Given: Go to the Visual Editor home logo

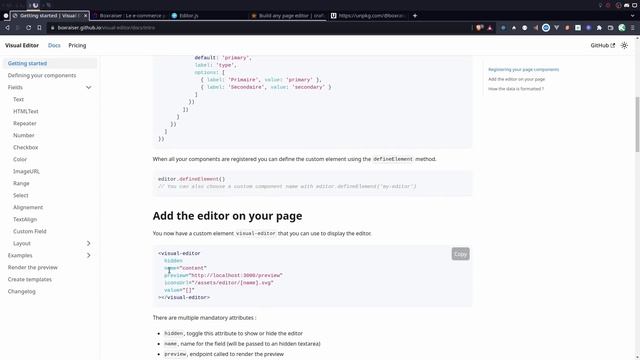Looking at the screenshot, I should pyautogui.click(x=22, y=45).
